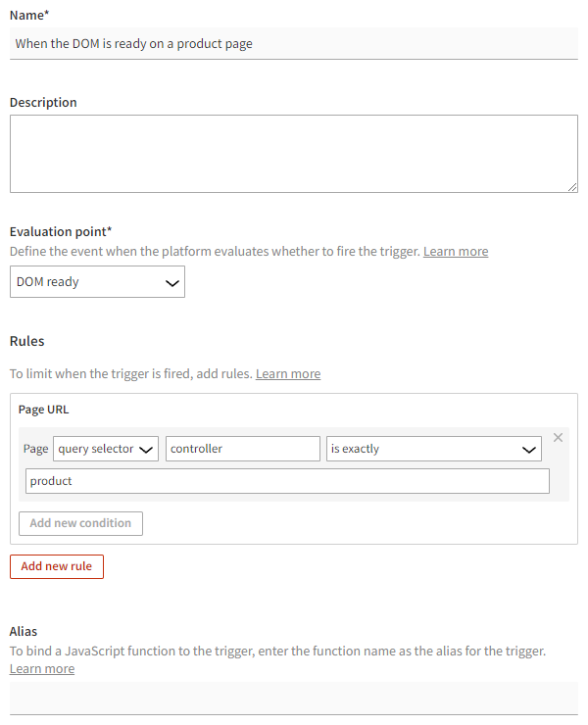Remove the Page URL condition with X
This screenshot has width=588, height=725.
(559, 437)
